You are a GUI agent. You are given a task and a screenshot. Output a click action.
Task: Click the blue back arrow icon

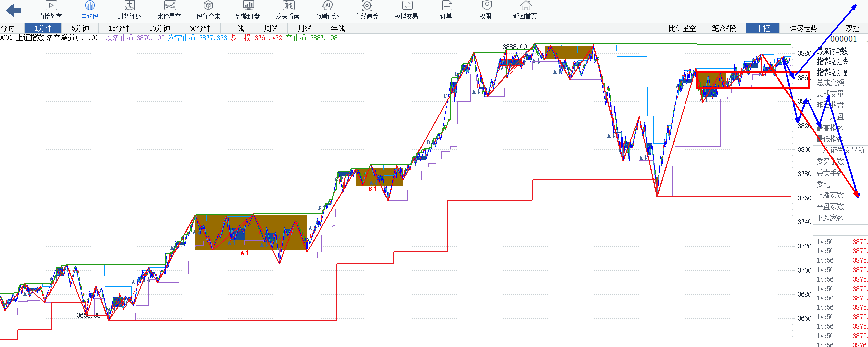point(14,10)
